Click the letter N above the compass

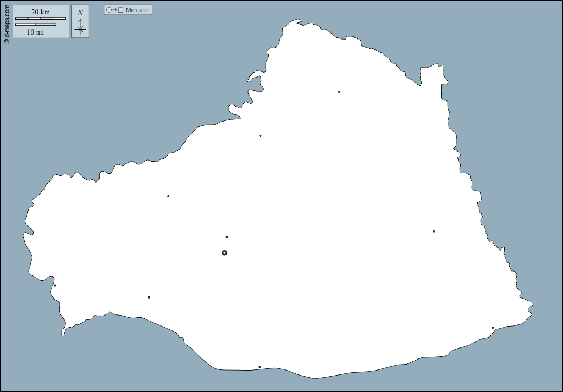click(80, 13)
